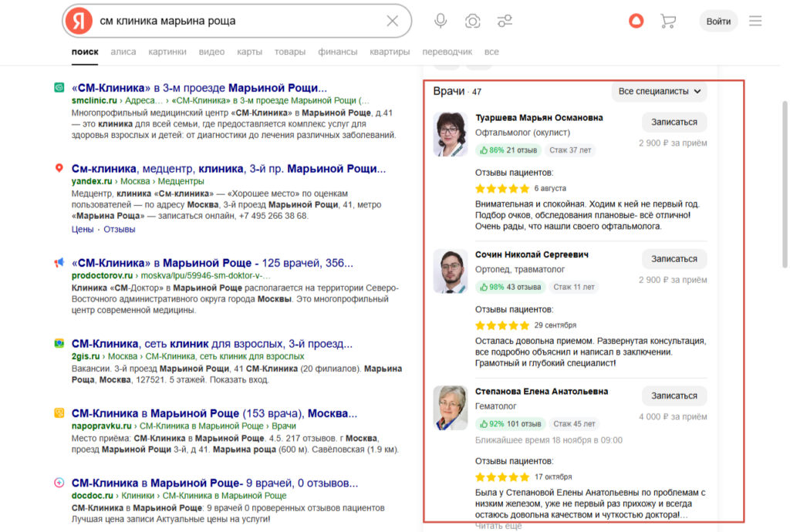Open photo of Сочин Николай Сергеевич
This screenshot has height=532, width=790.
pyautogui.click(x=451, y=271)
